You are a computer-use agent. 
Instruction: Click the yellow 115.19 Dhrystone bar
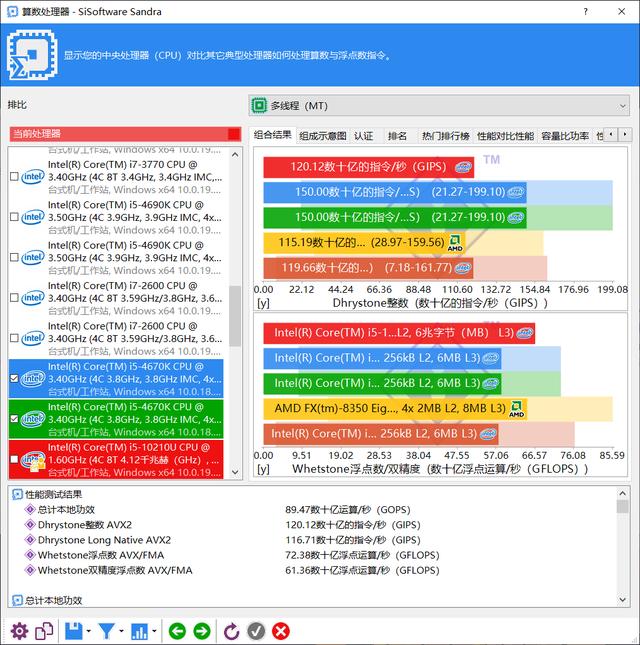coord(364,243)
